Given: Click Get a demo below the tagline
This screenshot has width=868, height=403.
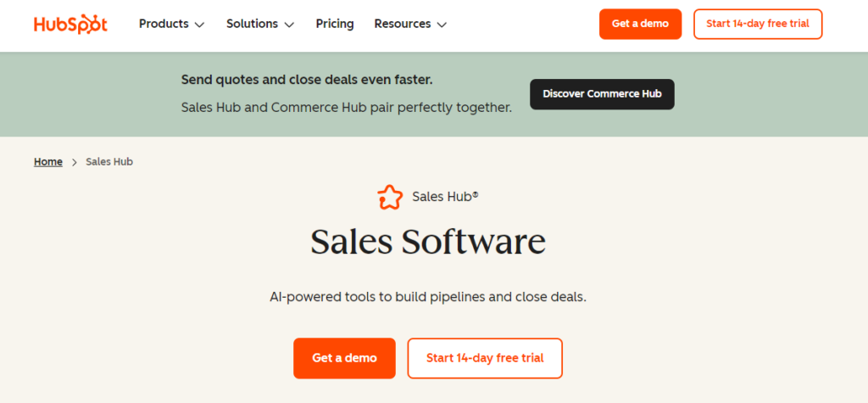Looking at the screenshot, I should 344,358.
